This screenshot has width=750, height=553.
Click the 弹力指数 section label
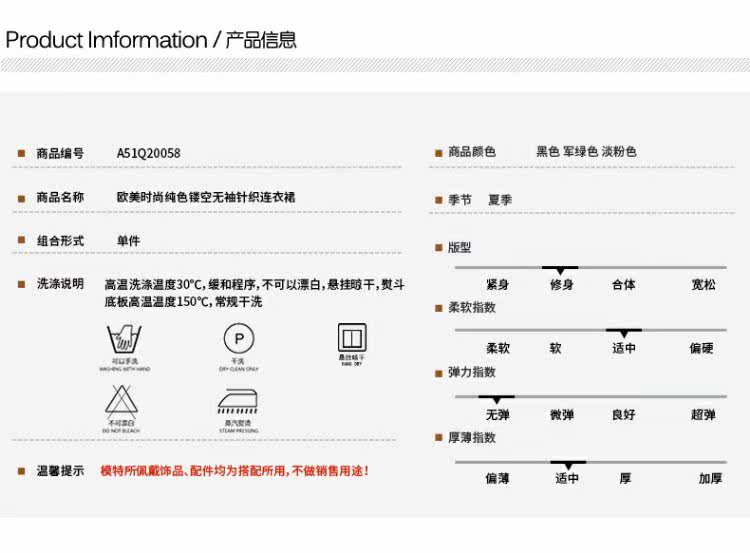[472, 372]
